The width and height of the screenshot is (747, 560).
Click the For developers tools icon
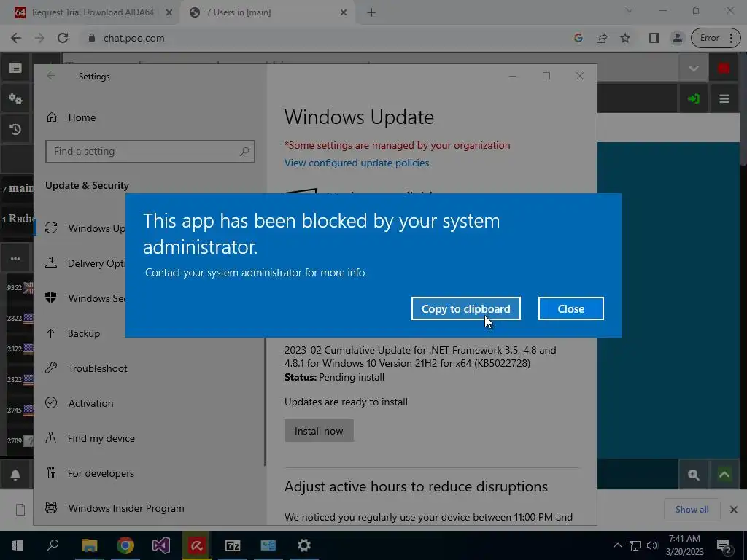(51, 472)
